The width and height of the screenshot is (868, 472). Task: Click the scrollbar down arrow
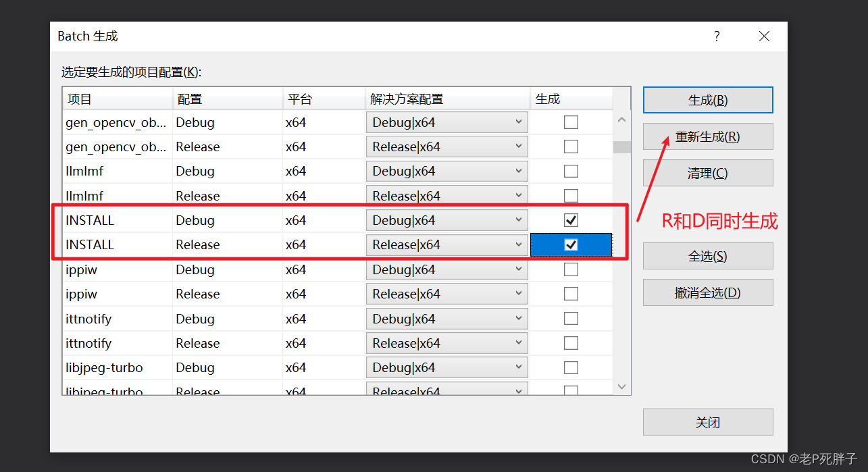621,386
